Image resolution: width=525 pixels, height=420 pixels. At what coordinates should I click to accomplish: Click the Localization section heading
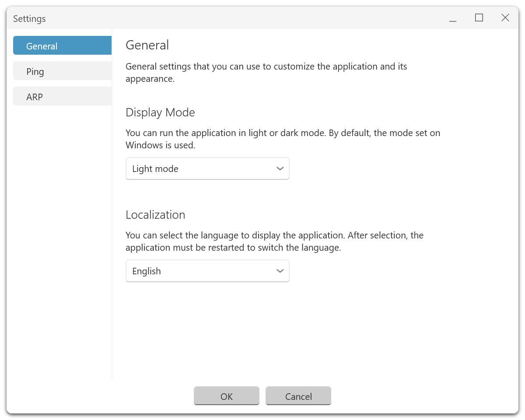[x=155, y=215]
